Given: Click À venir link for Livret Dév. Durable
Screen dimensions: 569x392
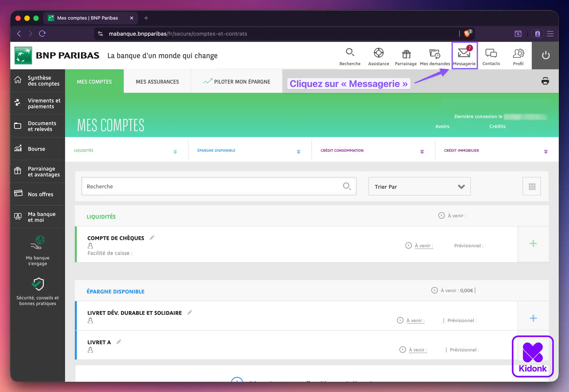Looking at the screenshot, I should point(415,320).
